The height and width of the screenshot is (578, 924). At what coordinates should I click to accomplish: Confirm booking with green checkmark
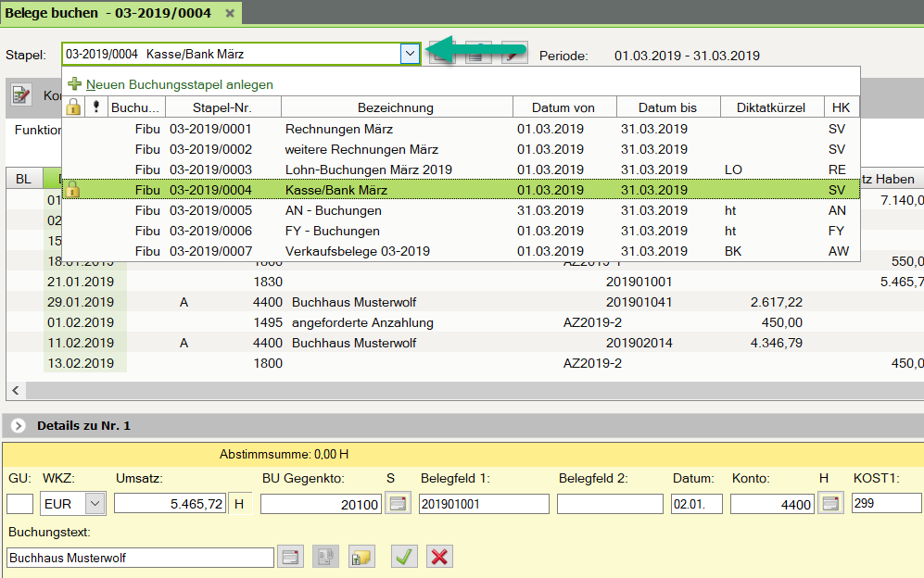pyautogui.click(x=404, y=557)
